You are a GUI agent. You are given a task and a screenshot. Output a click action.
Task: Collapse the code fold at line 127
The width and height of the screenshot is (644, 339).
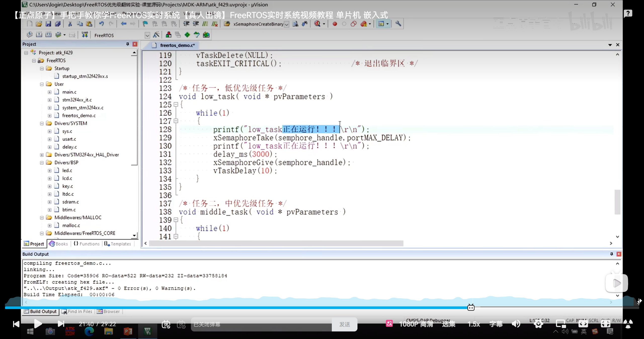pyautogui.click(x=176, y=121)
